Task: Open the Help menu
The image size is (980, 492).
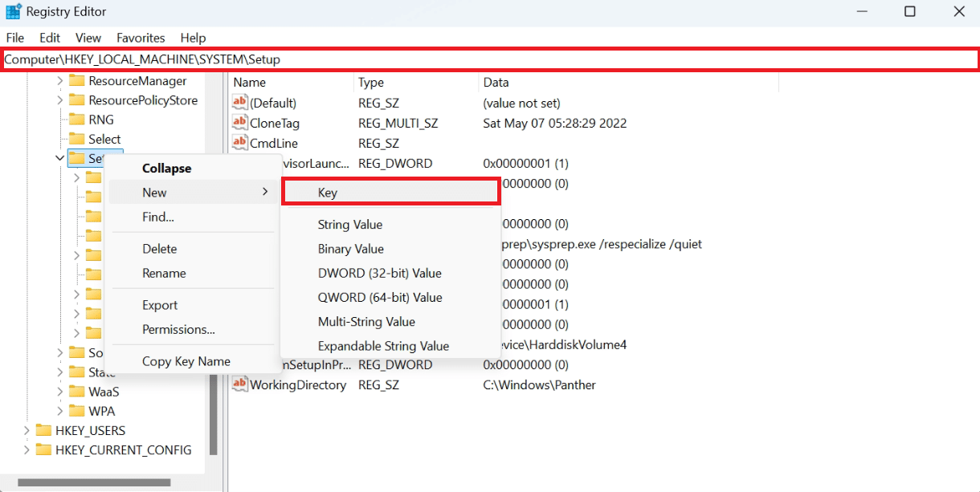Action: point(193,38)
